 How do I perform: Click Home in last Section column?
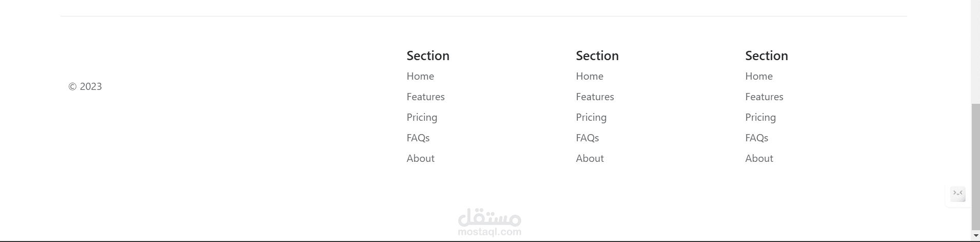coord(759,76)
